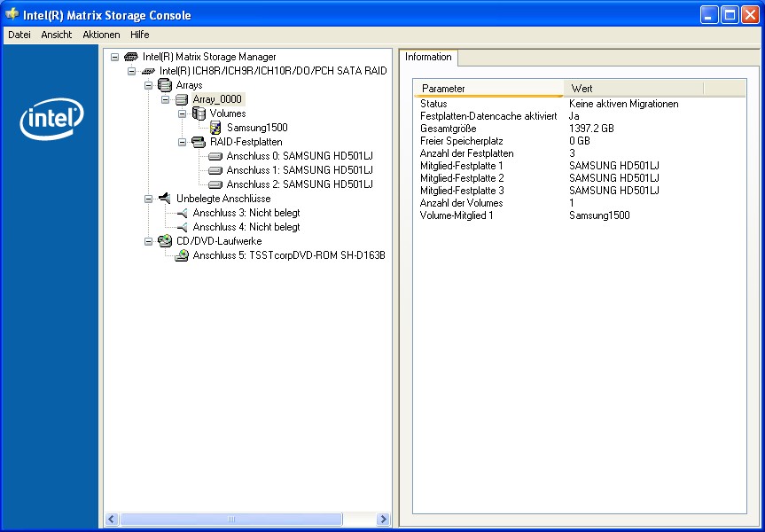765x532 pixels.
Task: Click the Anschluss 4 empty port icon
Action: click(182, 228)
